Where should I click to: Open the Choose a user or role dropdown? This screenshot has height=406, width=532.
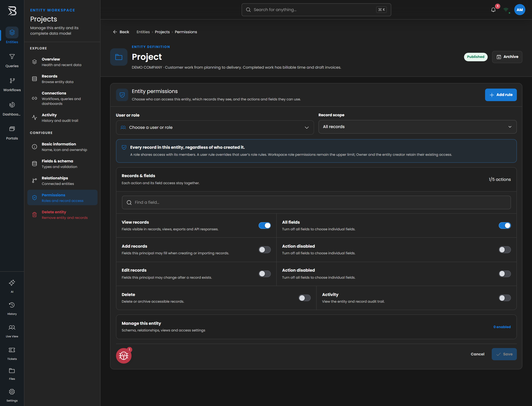(215, 127)
